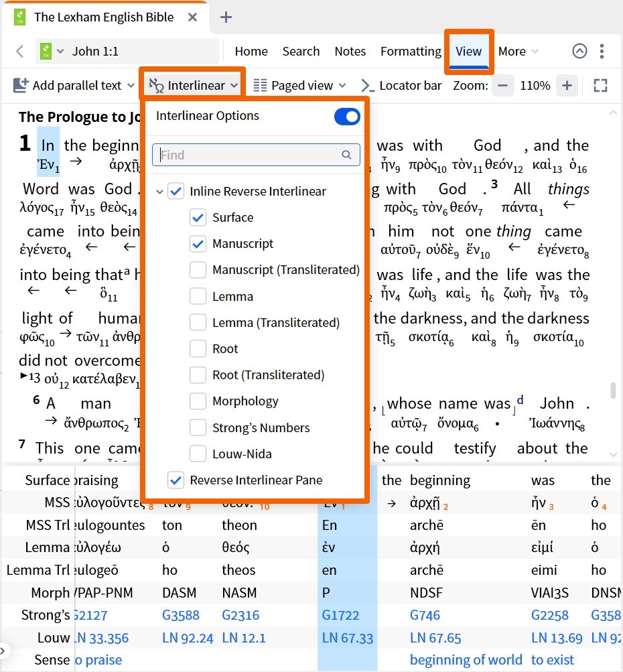623x672 pixels.
Task: Open the Paged view dropdown
Action: [299, 85]
